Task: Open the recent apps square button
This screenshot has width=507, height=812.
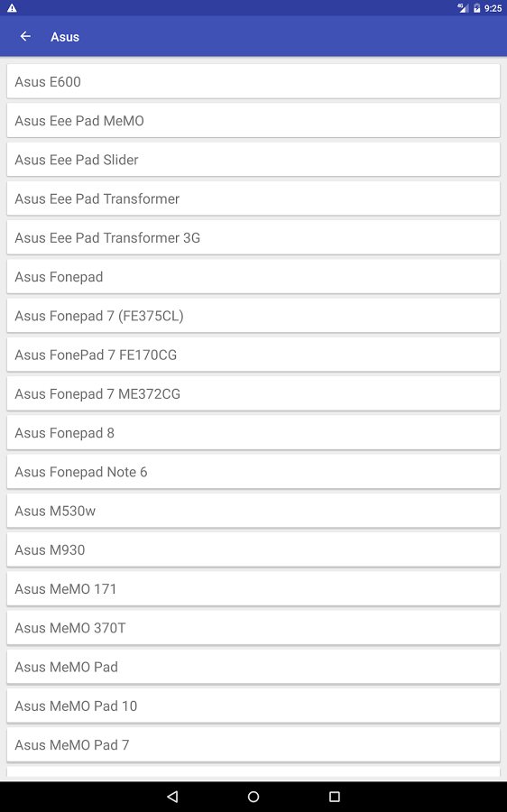Action: coord(335,797)
